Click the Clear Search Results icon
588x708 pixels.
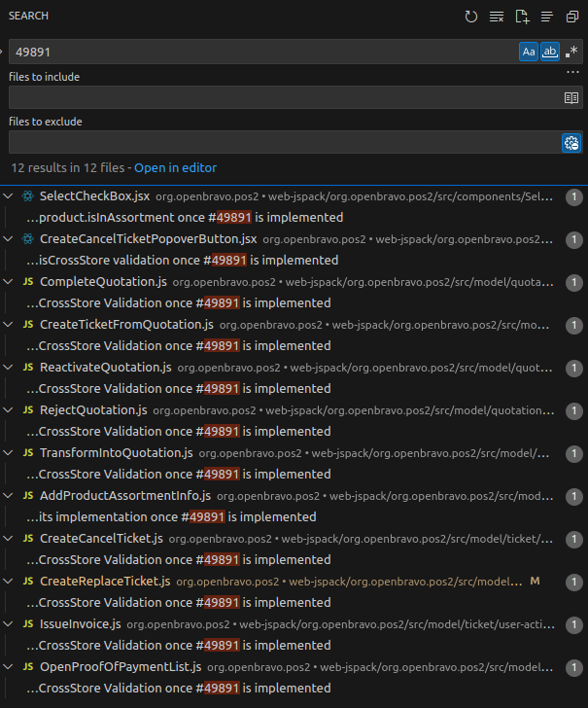497,17
